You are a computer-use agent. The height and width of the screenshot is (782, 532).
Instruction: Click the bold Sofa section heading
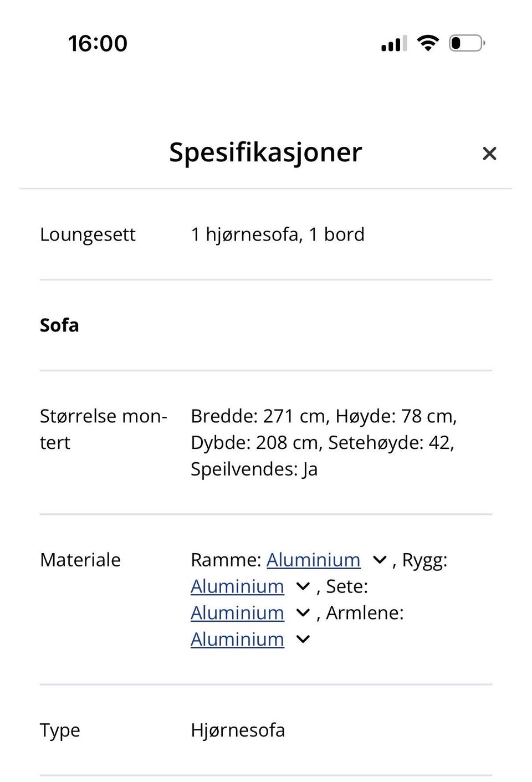59,325
